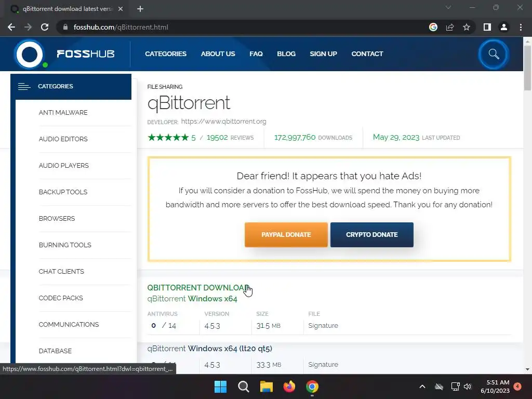532x399 pixels.
Task: Open the clock showing 5:51 AM
Action: point(495,387)
